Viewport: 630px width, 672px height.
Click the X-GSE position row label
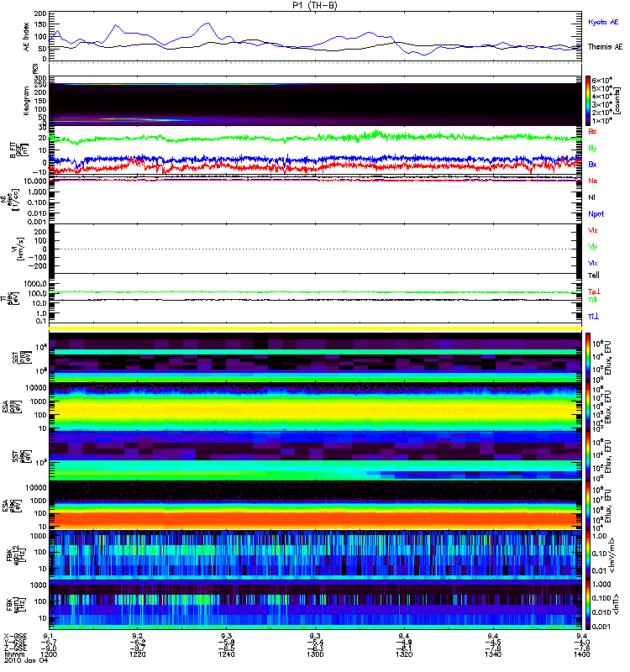pyautogui.click(x=15, y=636)
